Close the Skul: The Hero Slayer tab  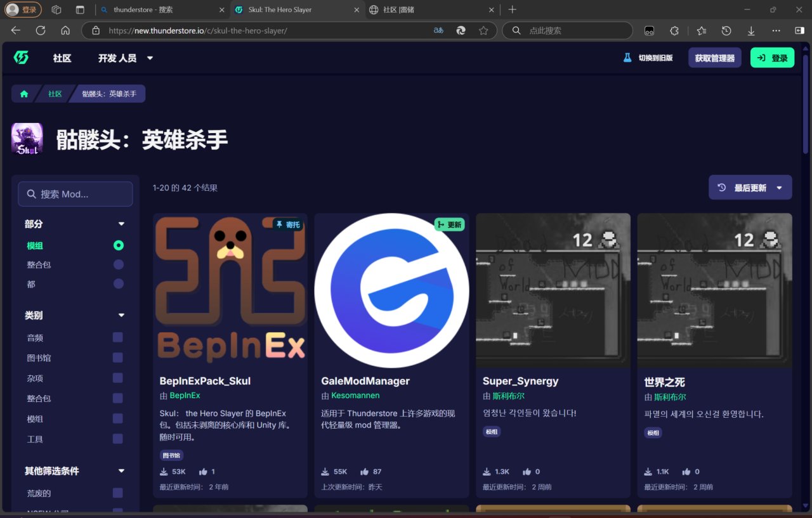point(356,10)
